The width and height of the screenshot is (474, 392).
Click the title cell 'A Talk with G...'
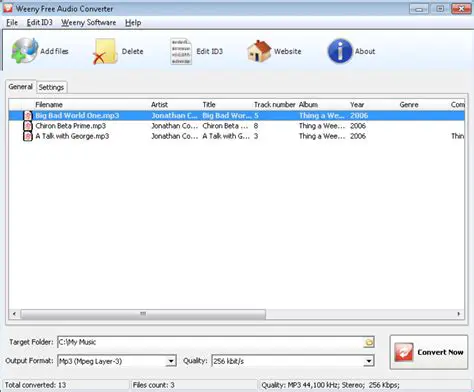point(226,136)
